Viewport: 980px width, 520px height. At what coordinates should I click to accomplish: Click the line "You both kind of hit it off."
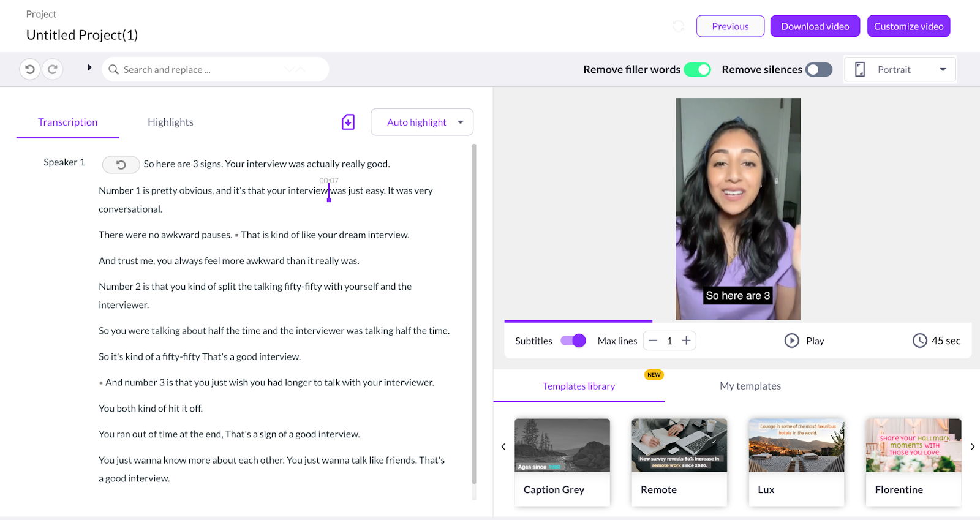(151, 409)
